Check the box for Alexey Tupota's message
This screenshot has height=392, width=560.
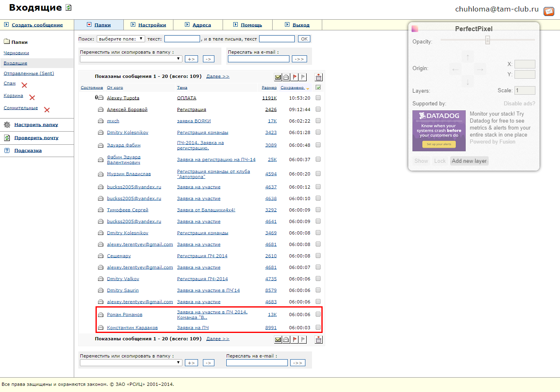pos(318,98)
